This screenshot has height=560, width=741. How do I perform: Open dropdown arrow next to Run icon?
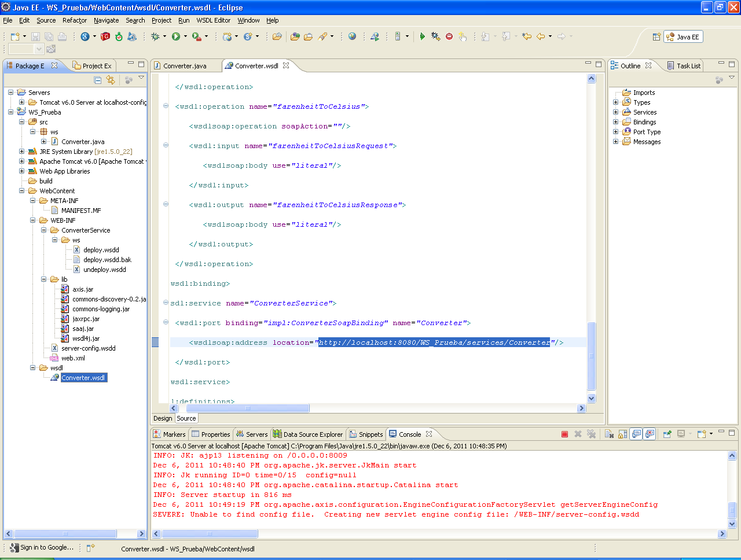point(185,36)
